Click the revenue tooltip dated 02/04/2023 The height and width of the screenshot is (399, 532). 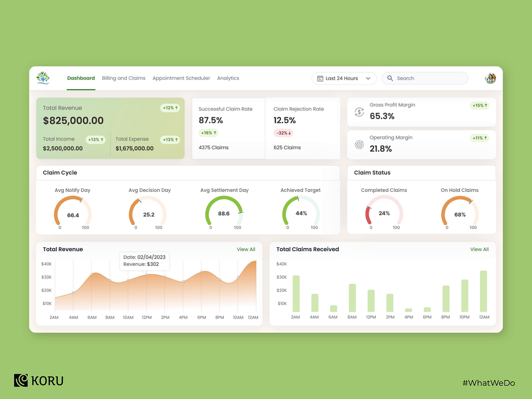tap(144, 260)
